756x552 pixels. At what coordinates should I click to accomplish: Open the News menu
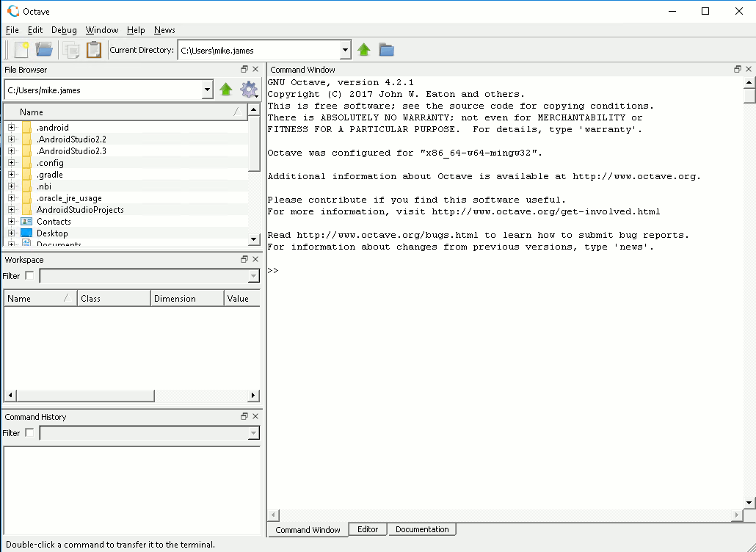tap(164, 30)
